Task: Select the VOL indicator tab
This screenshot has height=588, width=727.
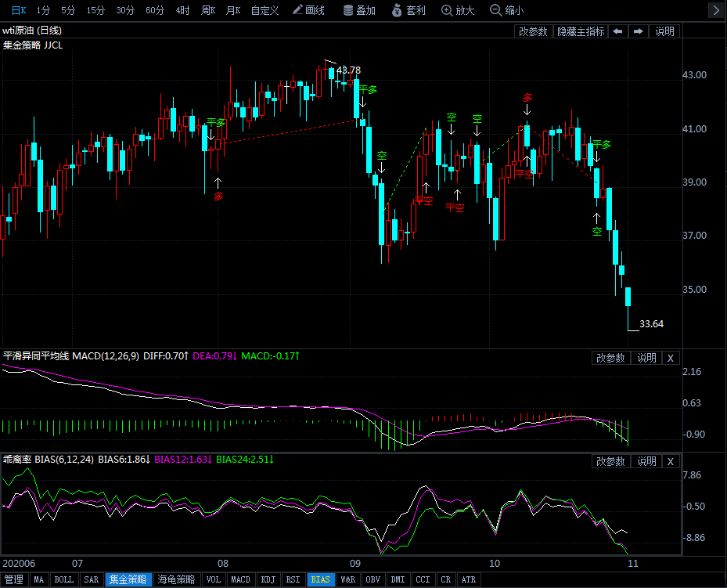Action: [x=214, y=579]
